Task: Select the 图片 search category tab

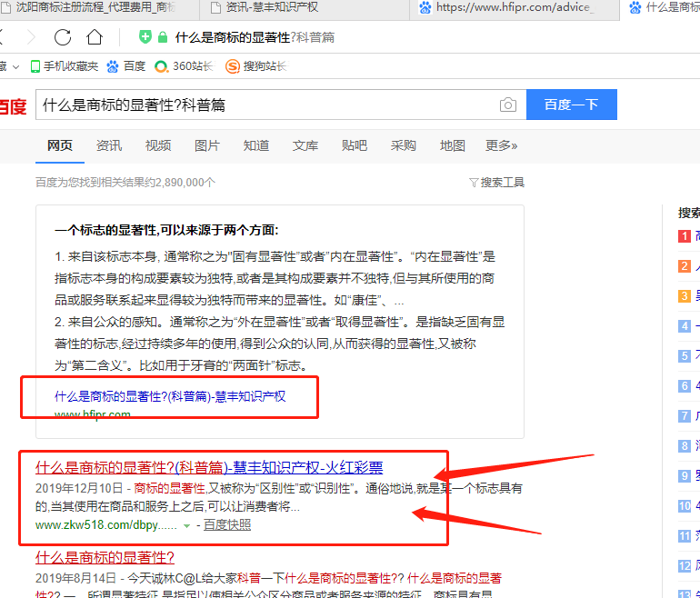Action: tap(207, 145)
